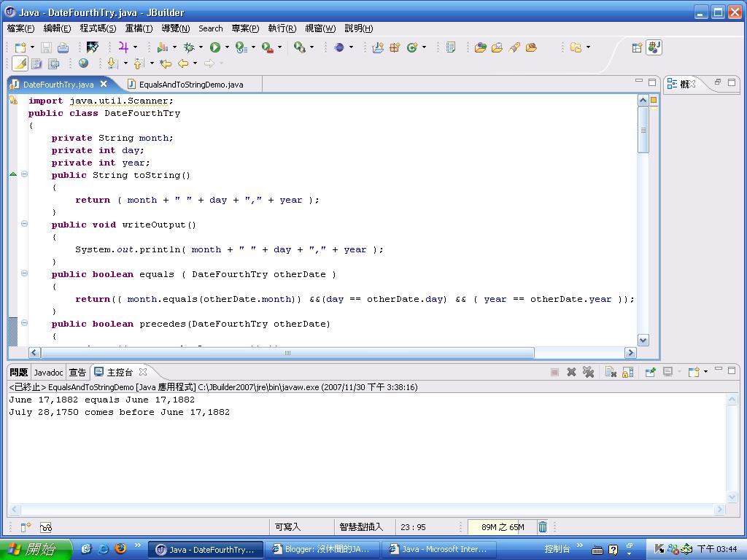Toggle Show Whitespace Characters toolbar icon
Viewport: 747px width, 560px height.
[36, 63]
